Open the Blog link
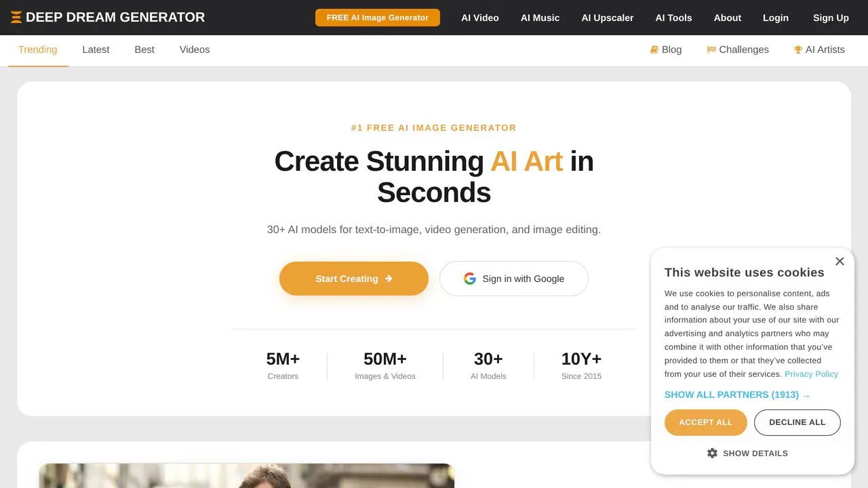The image size is (868, 488). pos(666,49)
